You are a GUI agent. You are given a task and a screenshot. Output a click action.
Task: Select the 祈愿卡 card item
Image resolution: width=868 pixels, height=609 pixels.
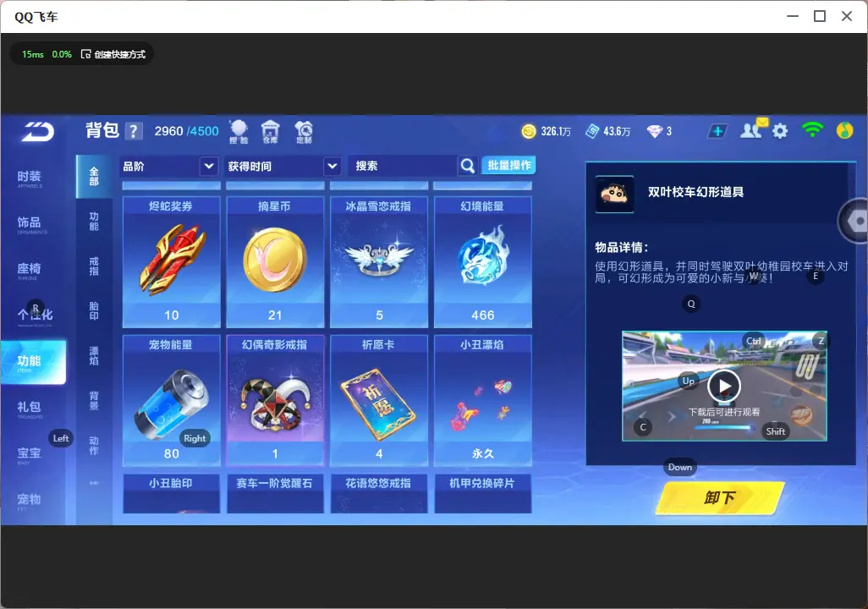pyautogui.click(x=379, y=400)
